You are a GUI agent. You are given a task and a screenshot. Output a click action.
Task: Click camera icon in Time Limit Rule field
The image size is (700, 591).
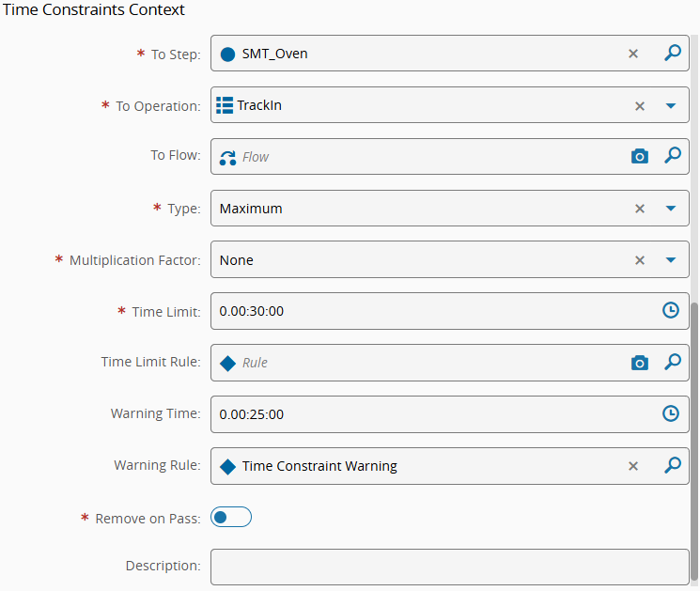(640, 362)
